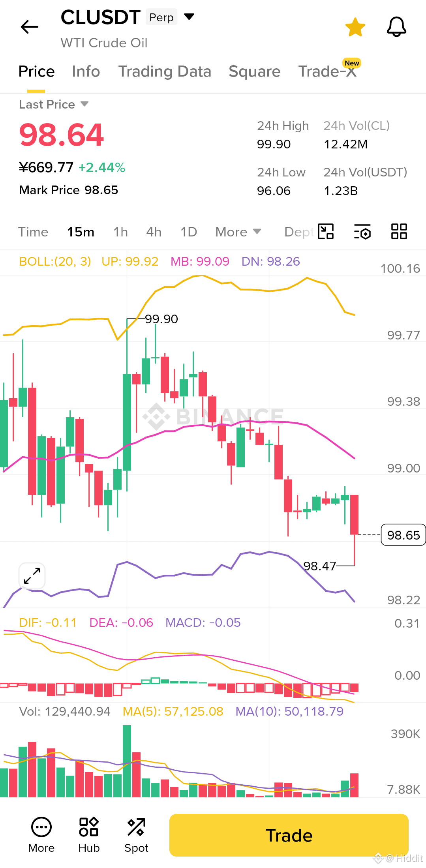
Task: Open the More menu at bottom
Action: 41,835
